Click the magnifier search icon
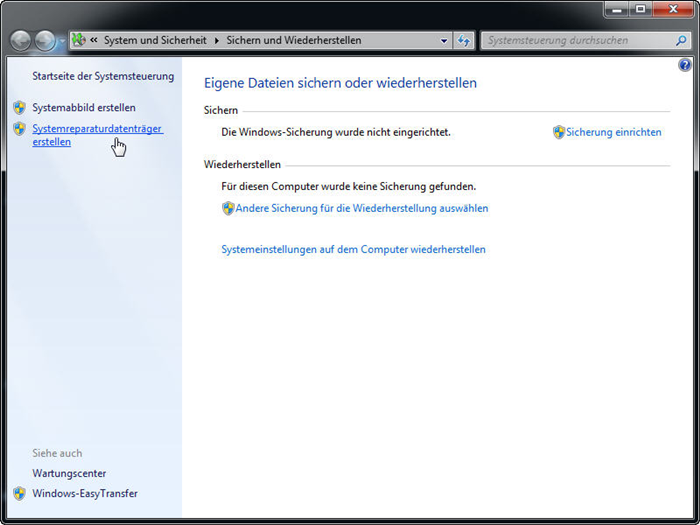The width and height of the screenshot is (700, 525). 681,41
